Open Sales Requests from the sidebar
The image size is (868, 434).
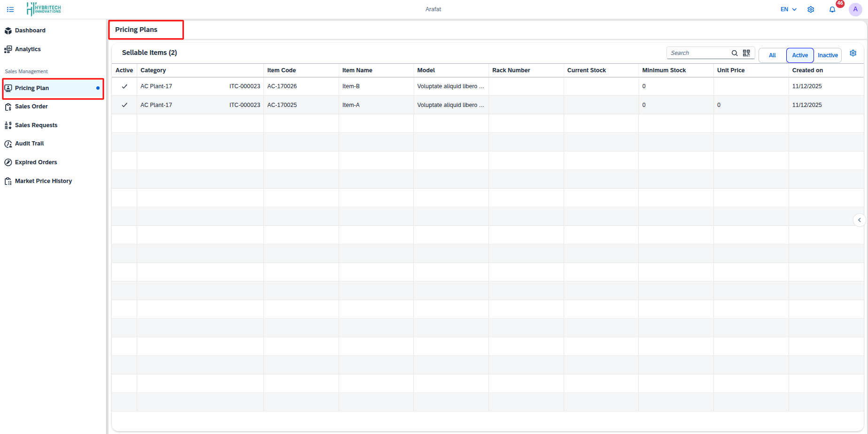pos(35,125)
